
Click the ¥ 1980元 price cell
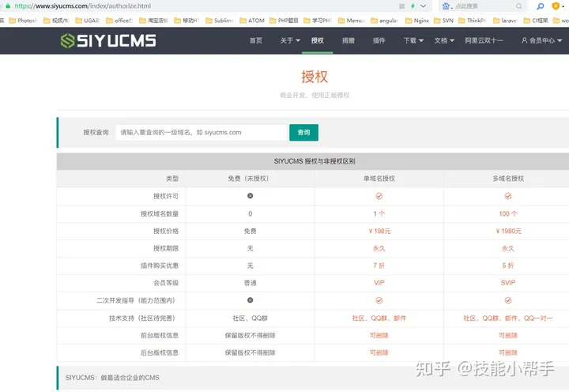pyautogui.click(x=508, y=232)
